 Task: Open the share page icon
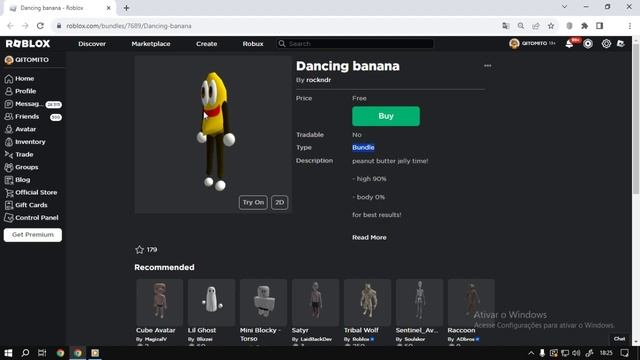(536, 26)
